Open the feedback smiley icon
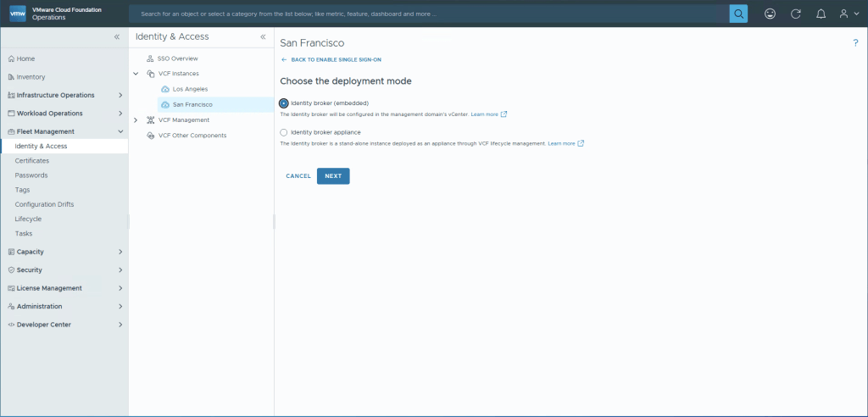The image size is (868, 417). pos(770,14)
